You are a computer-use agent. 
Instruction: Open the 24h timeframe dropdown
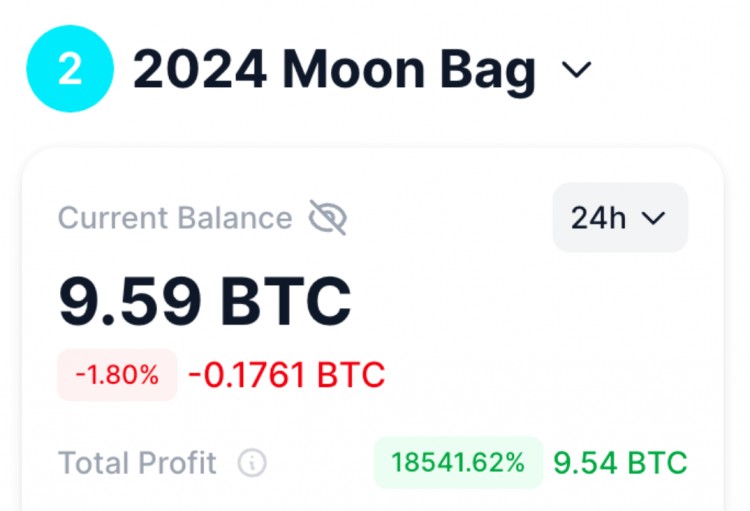coord(620,218)
